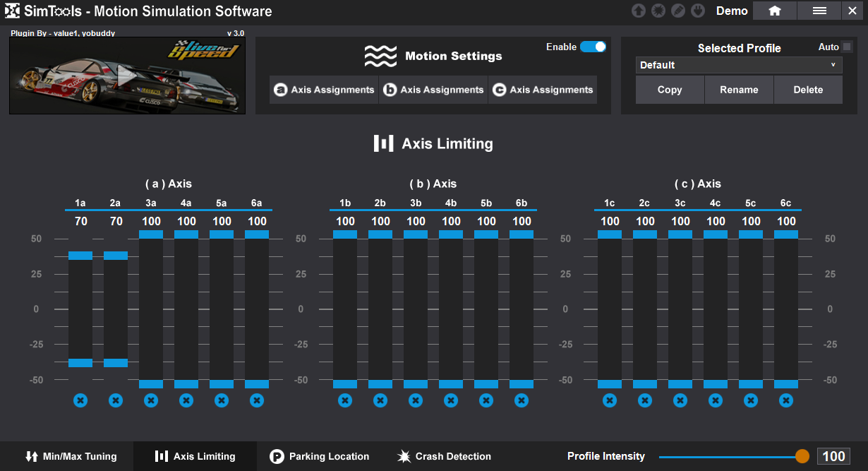Switch to the Min/Max Tuning tab
The image size is (868, 471).
71,456
